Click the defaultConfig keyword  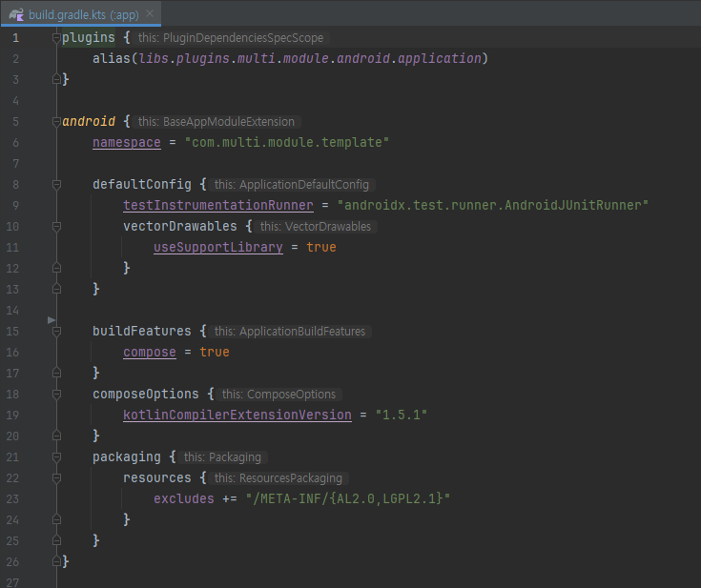pyautogui.click(x=142, y=185)
